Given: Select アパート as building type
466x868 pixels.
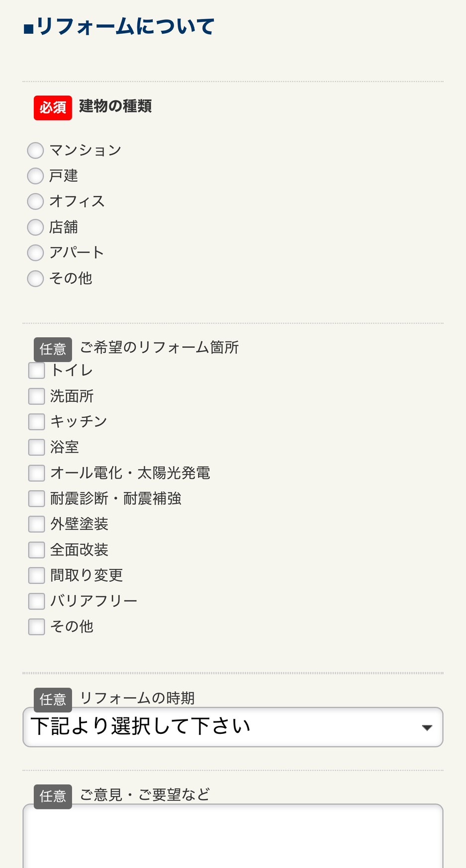Looking at the screenshot, I should click(35, 253).
